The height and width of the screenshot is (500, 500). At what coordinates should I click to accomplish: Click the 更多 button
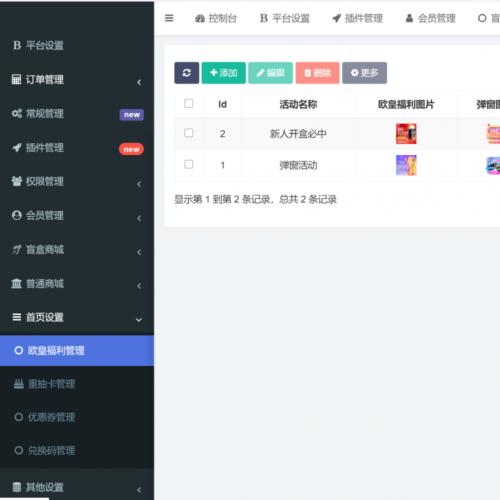[x=365, y=73]
